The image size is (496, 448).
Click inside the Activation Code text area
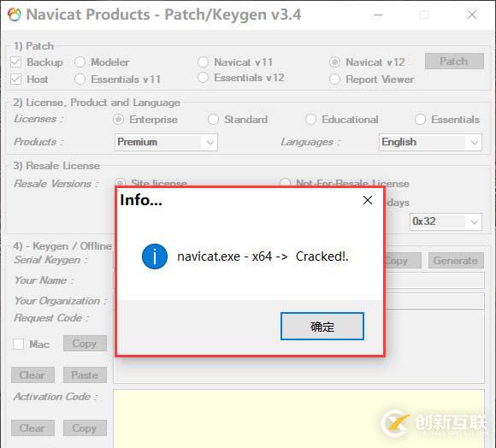[x=298, y=419]
